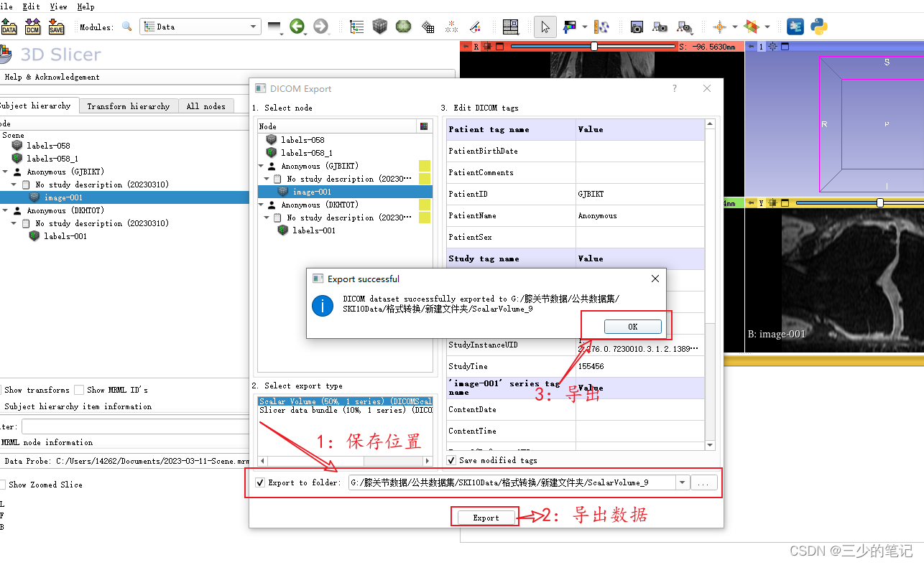Switch to Transform hierarchy tab

(129, 106)
